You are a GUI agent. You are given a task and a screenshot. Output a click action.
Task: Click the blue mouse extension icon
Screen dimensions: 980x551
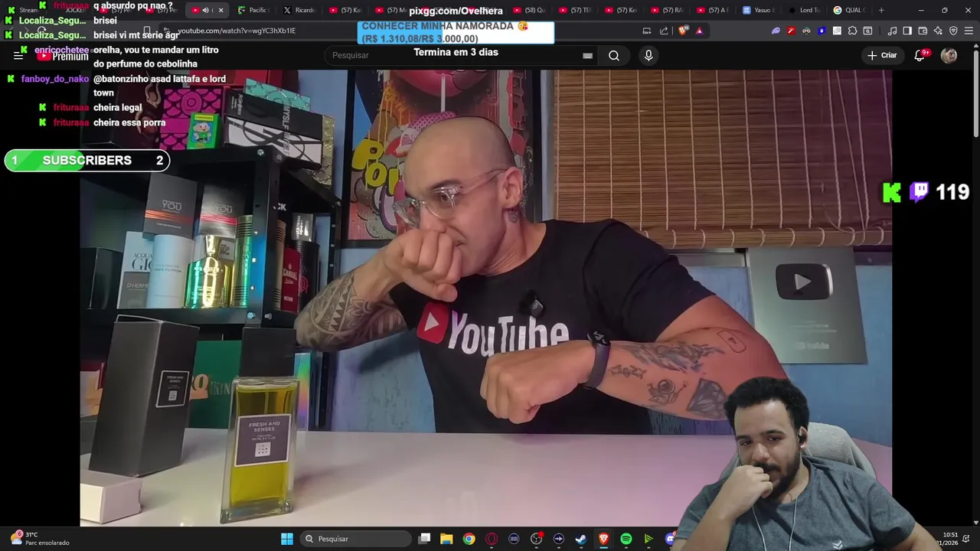822,31
